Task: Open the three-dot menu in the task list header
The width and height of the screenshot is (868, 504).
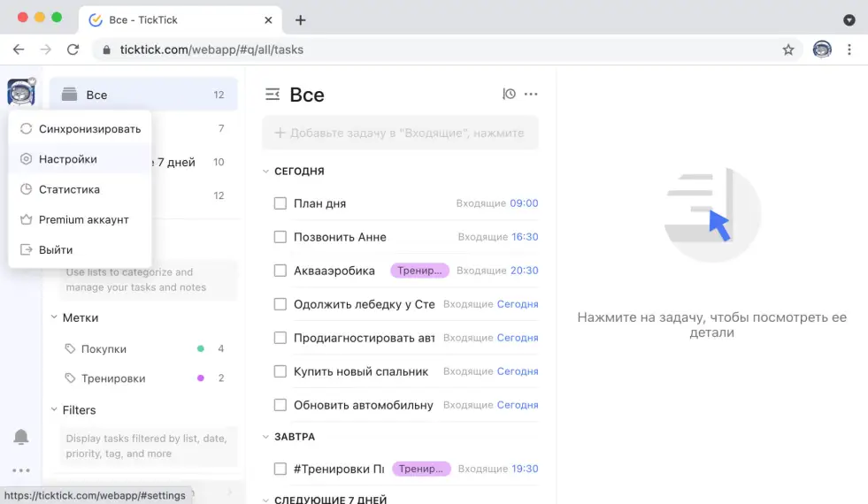Action: click(531, 95)
